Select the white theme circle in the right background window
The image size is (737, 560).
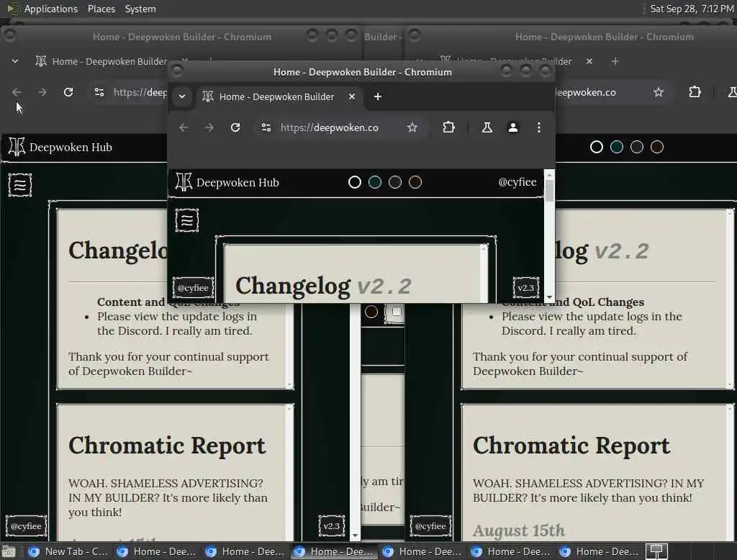tap(597, 147)
